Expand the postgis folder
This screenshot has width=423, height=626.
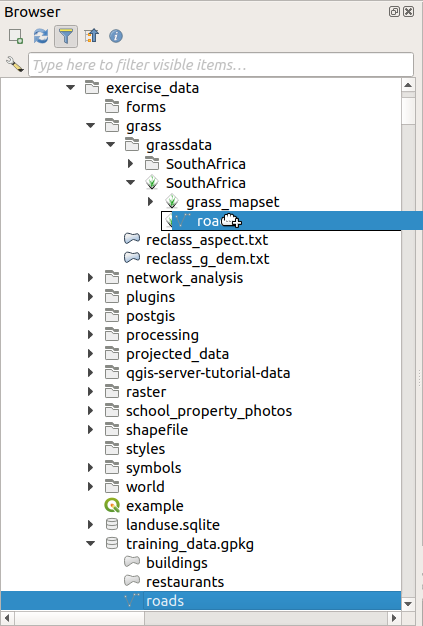tap(91, 315)
